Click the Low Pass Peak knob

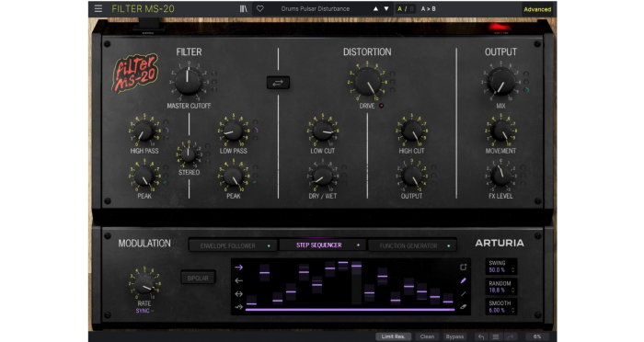(x=234, y=177)
